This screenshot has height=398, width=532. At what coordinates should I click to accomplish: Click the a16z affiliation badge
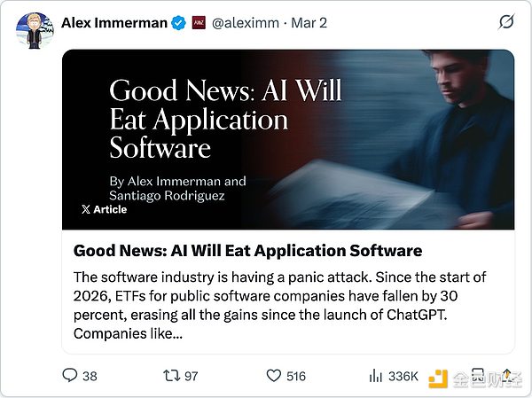200,22
